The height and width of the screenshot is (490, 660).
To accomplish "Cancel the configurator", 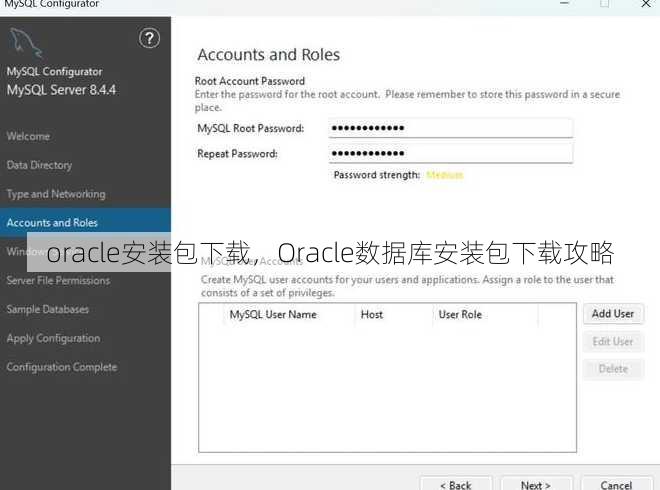I will [x=616, y=484].
